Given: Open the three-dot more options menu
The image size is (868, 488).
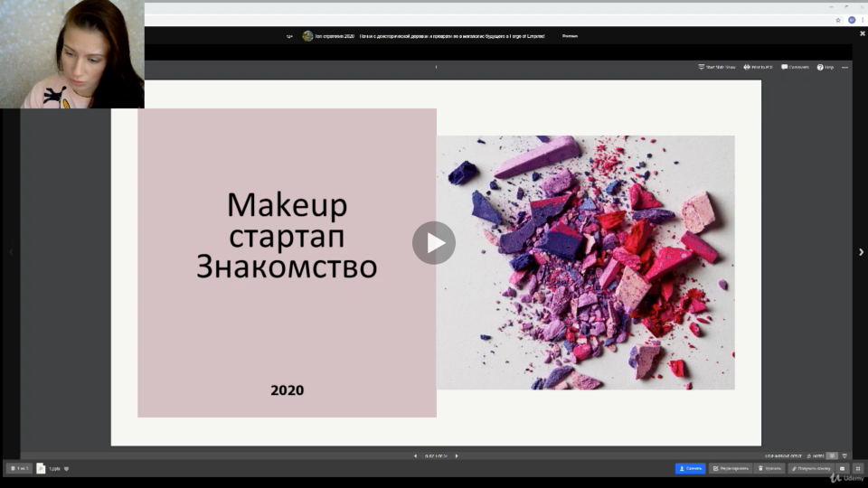Looking at the screenshot, I should pyautogui.click(x=845, y=67).
